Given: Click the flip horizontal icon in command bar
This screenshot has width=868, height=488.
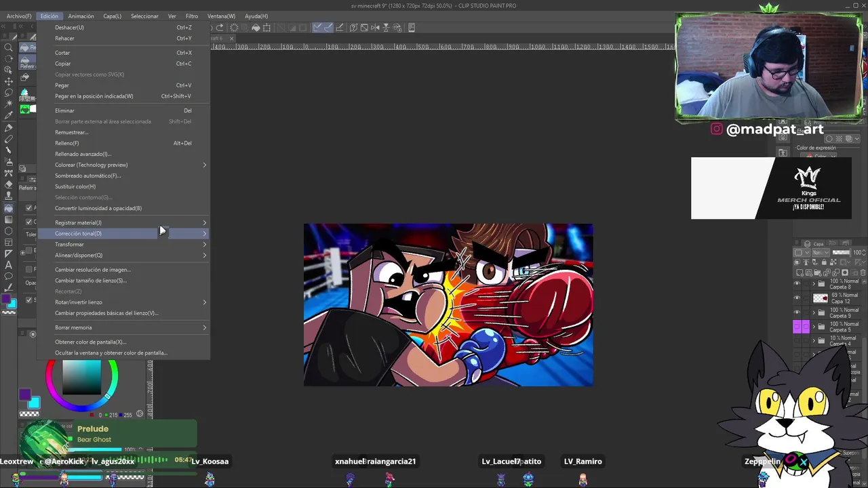Looking at the screenshot, I should pyautogui.click(x=375, y=28).
